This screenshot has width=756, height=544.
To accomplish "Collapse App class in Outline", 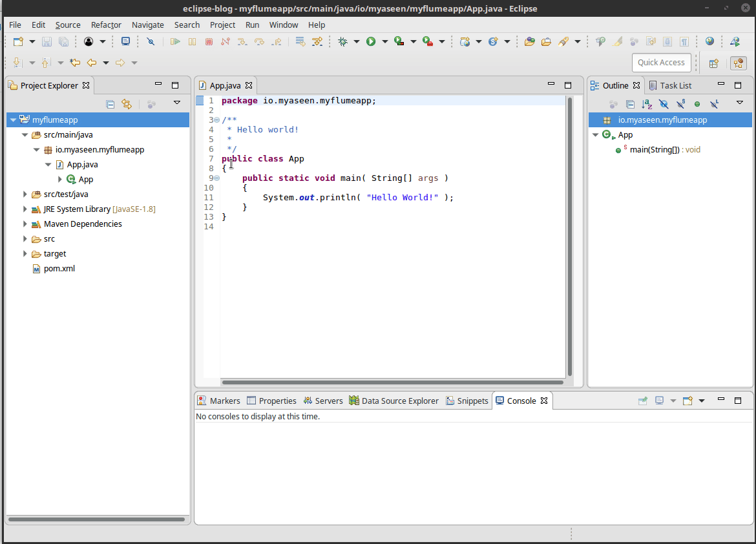I will tap(596, 134).
